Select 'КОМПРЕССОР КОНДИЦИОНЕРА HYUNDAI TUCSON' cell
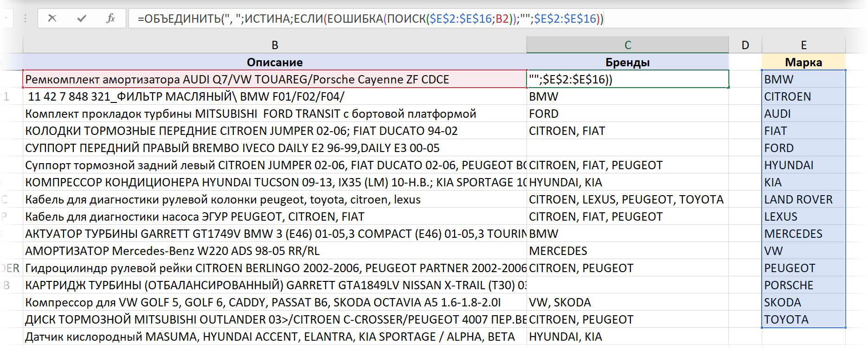The image size is (868, 350). pos(275,182)
